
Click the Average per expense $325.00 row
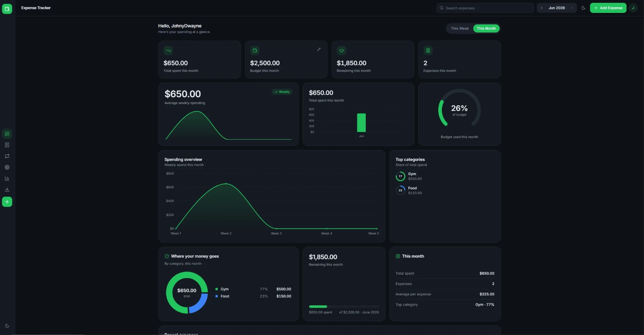tap(445, 294)
